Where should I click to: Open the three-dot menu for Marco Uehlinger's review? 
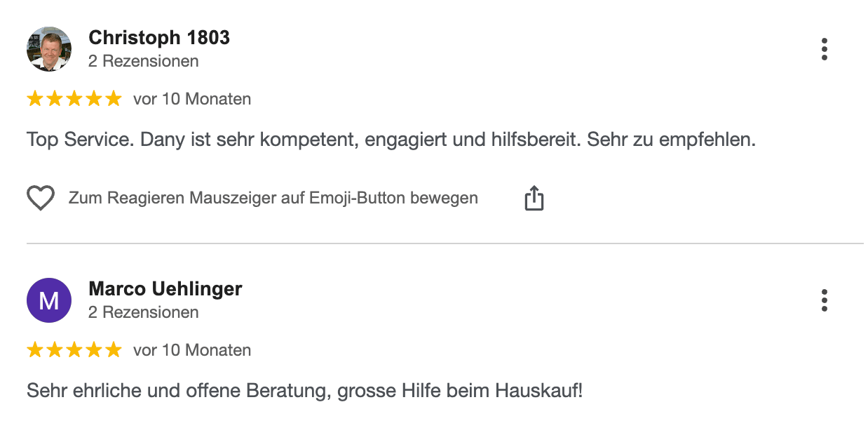point(825,300)
